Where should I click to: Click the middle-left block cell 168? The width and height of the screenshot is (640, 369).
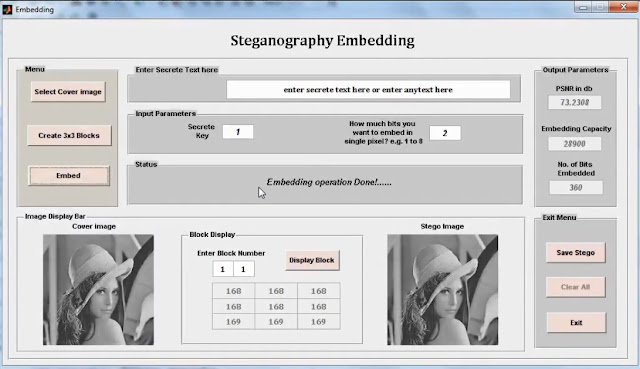coord(233,307)
